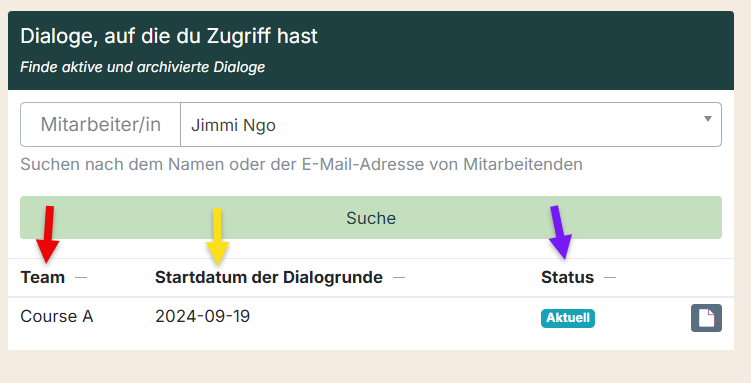The height and width of the screenshot is (383, 751).
Task: Sort by Startdatum der Dialogrunde header
Action: tap(269, 277)
